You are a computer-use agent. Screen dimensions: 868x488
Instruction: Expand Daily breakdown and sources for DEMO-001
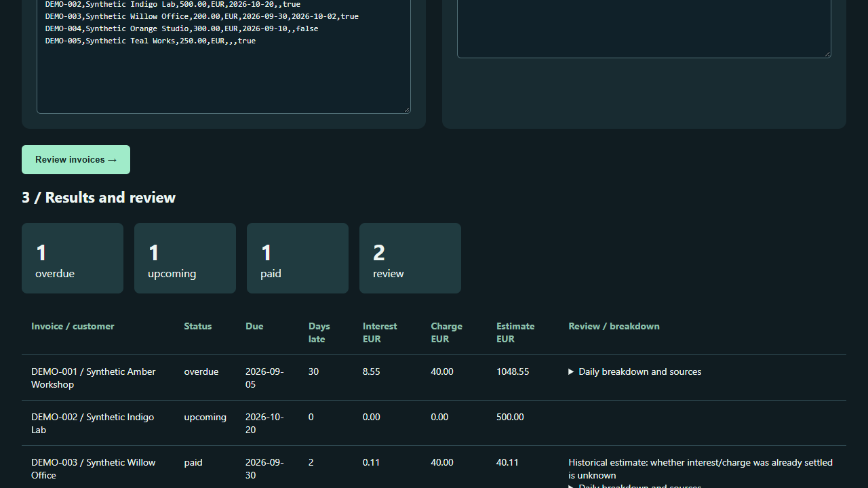click(x=635, y=371)
